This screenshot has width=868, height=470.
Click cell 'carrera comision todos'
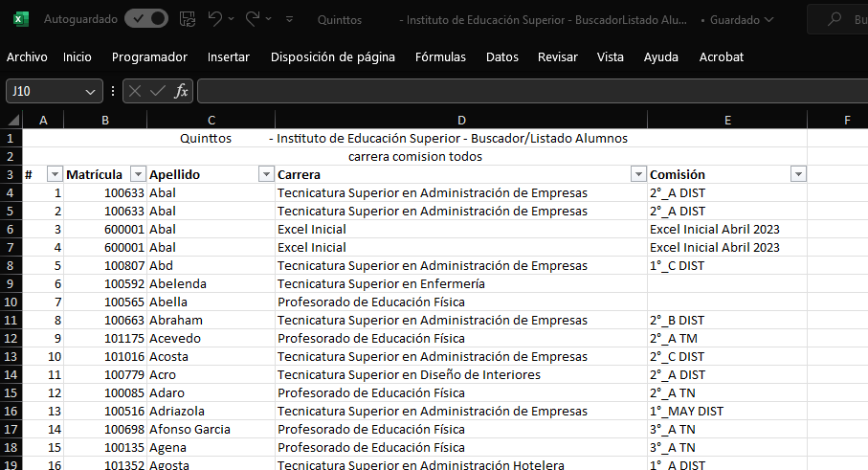[x=415, y=157]
